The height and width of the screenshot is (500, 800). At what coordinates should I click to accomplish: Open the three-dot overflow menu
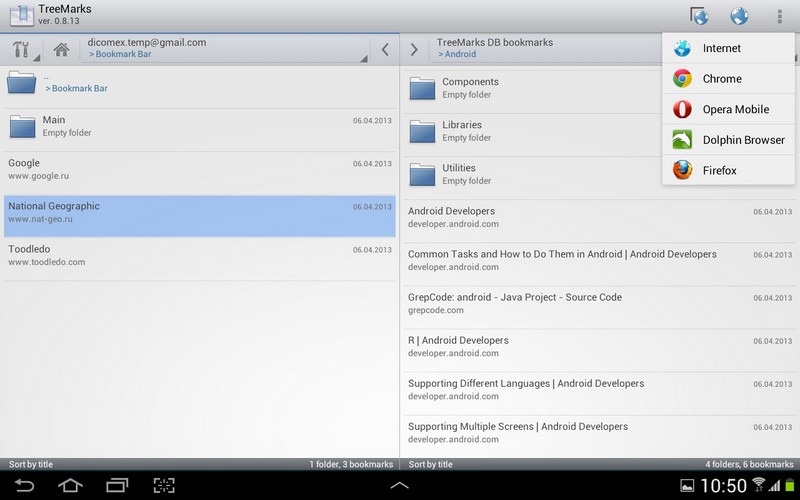779,16
